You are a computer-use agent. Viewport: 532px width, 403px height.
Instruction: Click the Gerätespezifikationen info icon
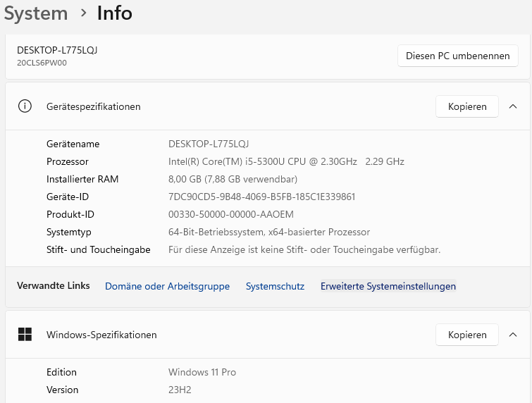(25, 106)
